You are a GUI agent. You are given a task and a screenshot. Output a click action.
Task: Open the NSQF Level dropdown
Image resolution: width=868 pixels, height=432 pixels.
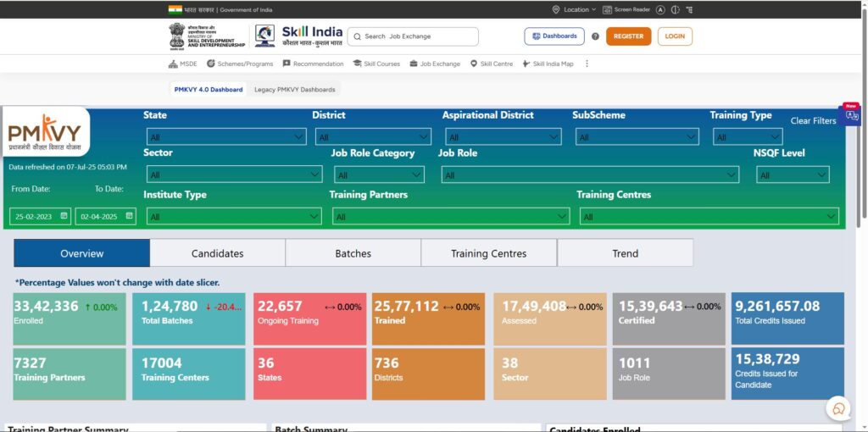click(x=793, y=174)
